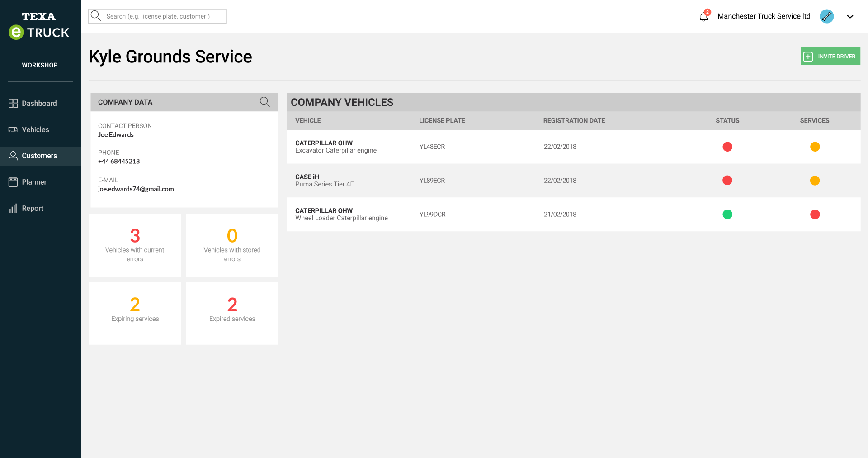Click license plate YL99DCR
The height and width of the screenshot is (458, 868).
pos(433,215)
